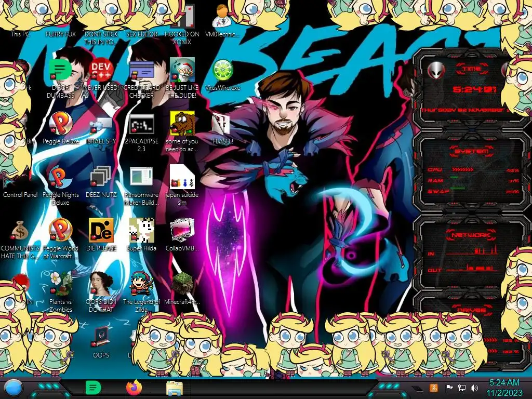Click the taskbar clock showing 5:24 AM
This screenshot has height=399, width=532.
click(504, 388)
